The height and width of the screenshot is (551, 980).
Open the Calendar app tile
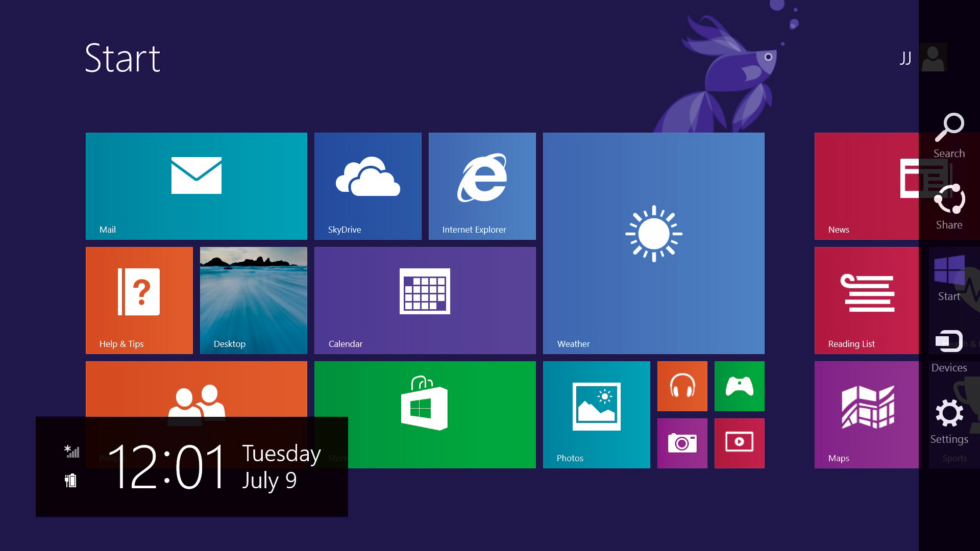[425, 300]
